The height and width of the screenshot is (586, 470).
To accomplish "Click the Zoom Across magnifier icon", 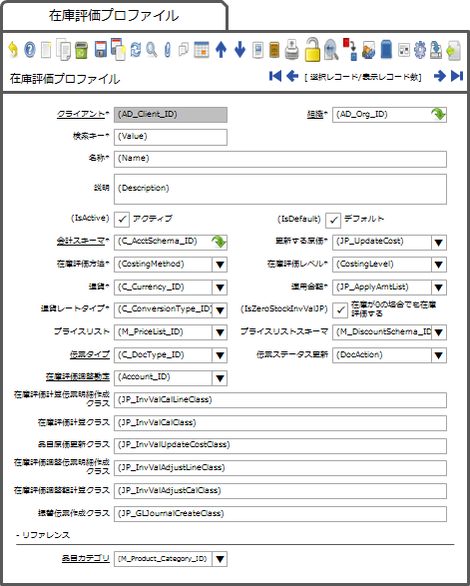I will (x=331, y=49).
